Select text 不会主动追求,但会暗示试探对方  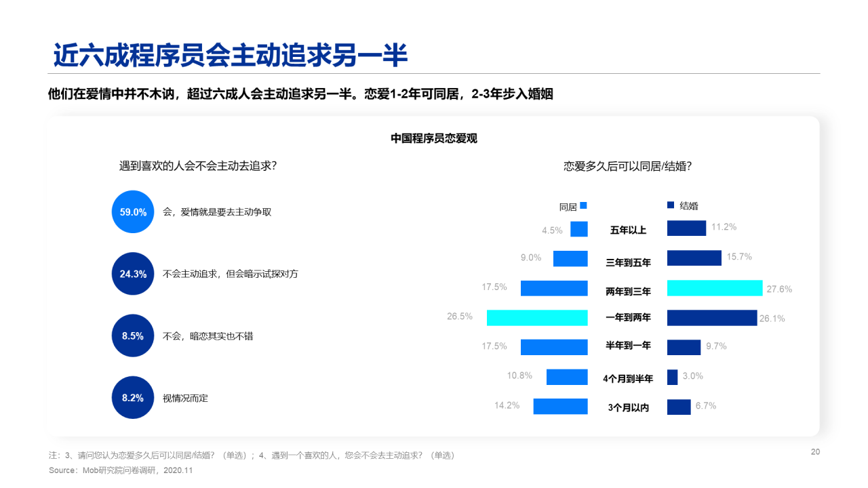(x=231, y=274)
